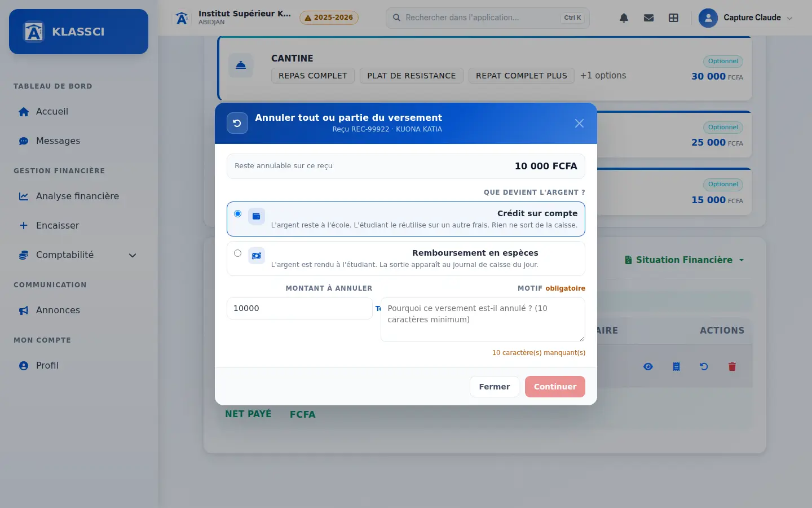
Task: Open the mail envelope icon
Action: coord(648,18)
